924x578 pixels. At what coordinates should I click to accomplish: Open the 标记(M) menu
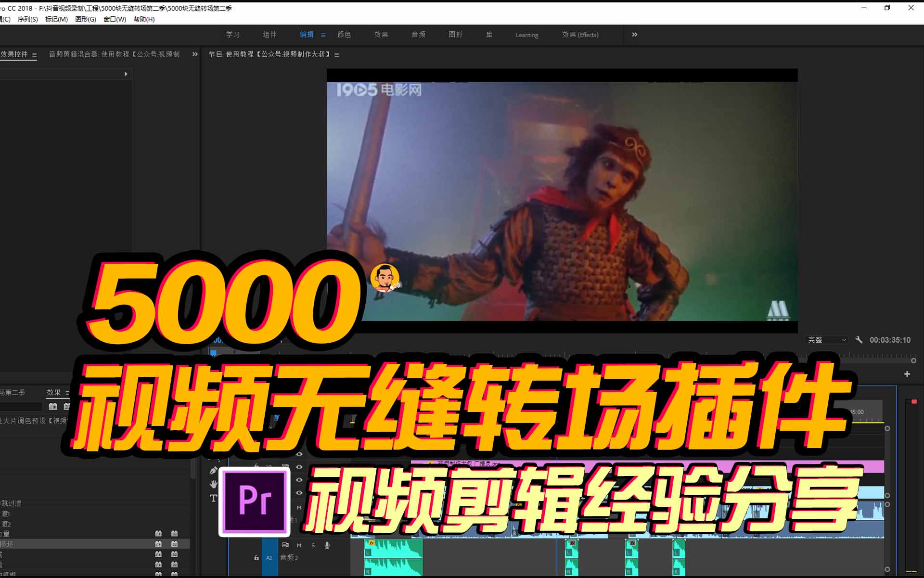tap(56, 19)
